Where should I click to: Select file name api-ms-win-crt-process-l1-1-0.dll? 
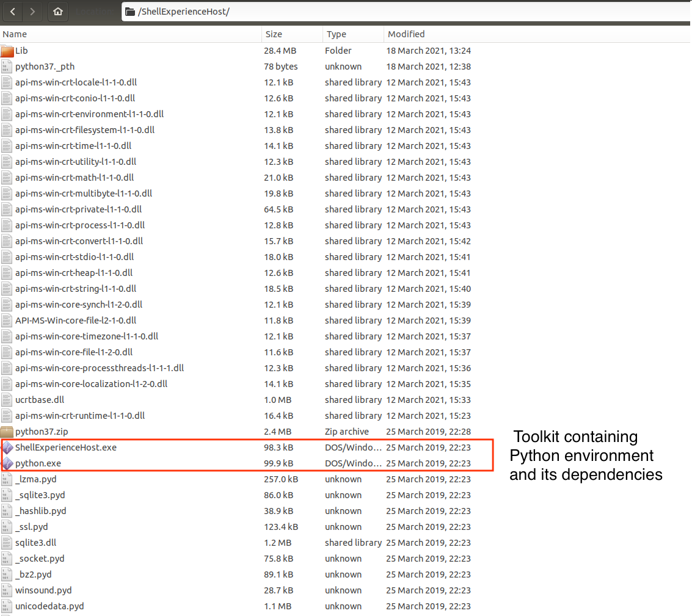click(80, 225)
